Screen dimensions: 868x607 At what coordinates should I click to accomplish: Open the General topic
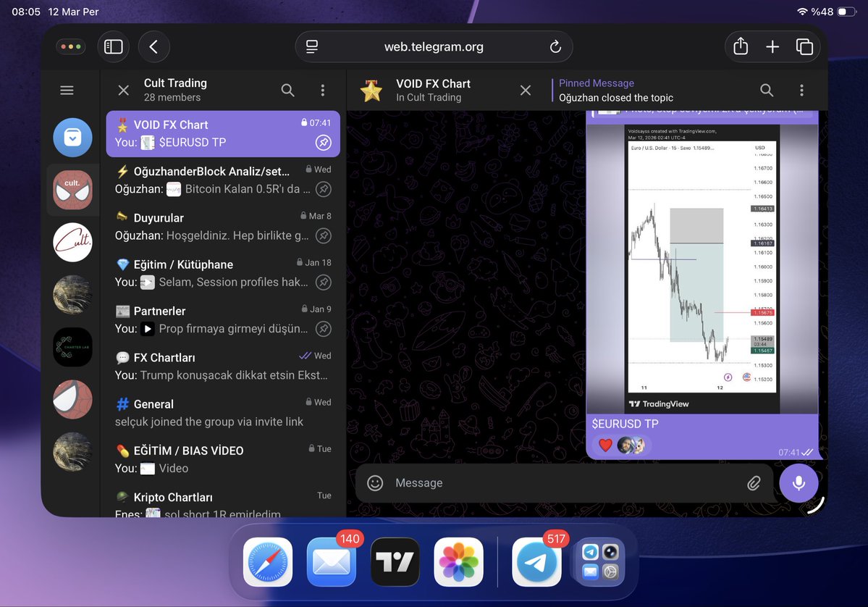(x=223, y=413)
